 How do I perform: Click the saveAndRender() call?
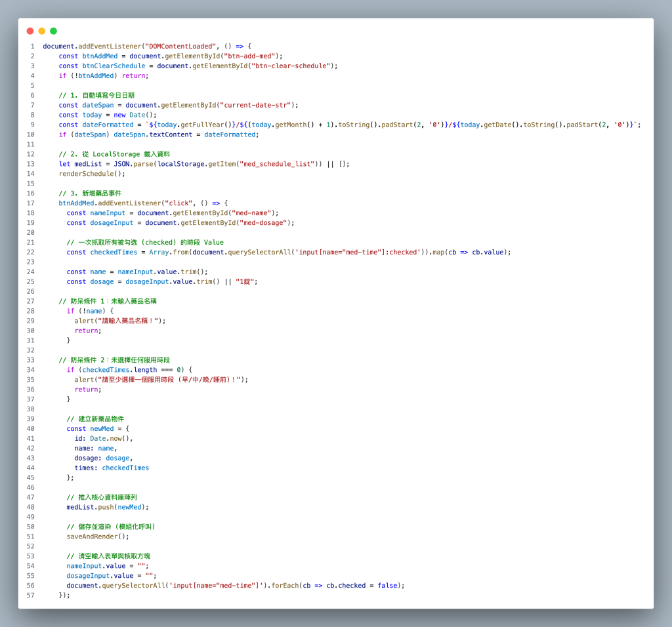click(98, 536)
